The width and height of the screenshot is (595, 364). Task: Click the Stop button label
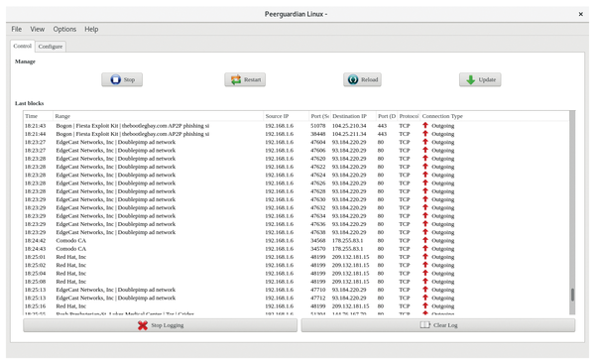pos(129,79)
